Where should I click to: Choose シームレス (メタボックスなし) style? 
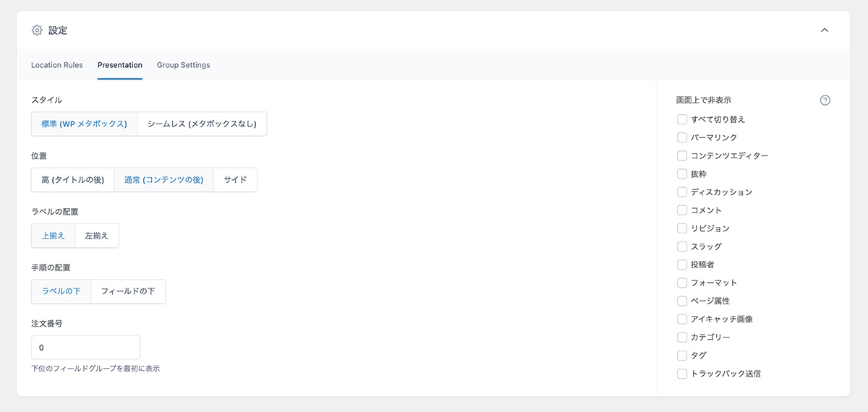tap(202, 124)
